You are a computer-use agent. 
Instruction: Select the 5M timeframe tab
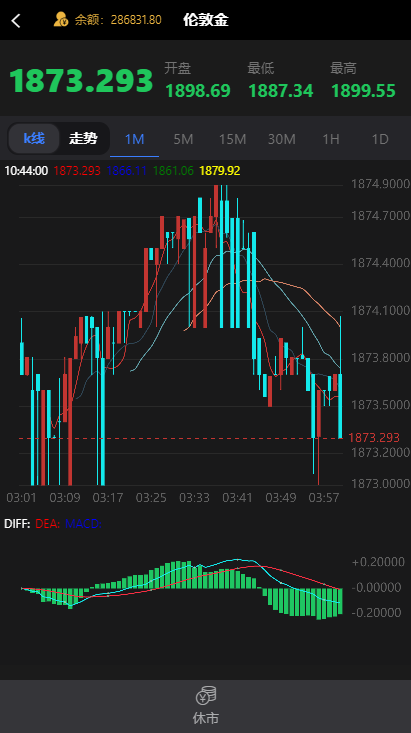[x=183, y=139]
